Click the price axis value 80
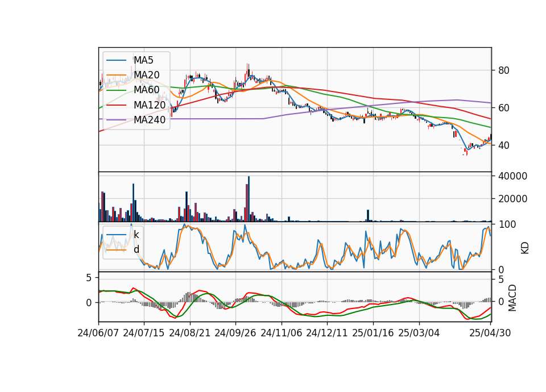546x392 pixels. click(x=504, y=70)
